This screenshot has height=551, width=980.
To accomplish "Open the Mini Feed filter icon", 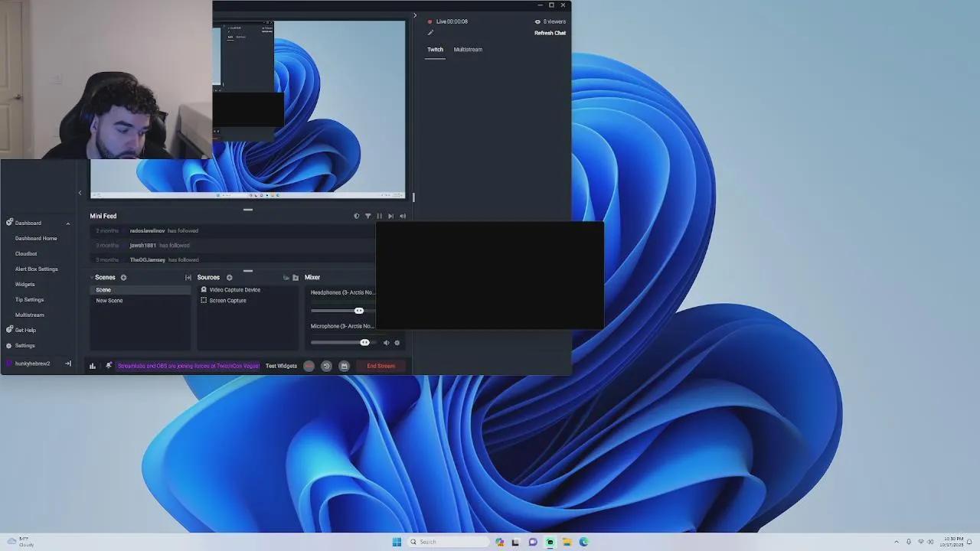I will [x=367, y=217].
